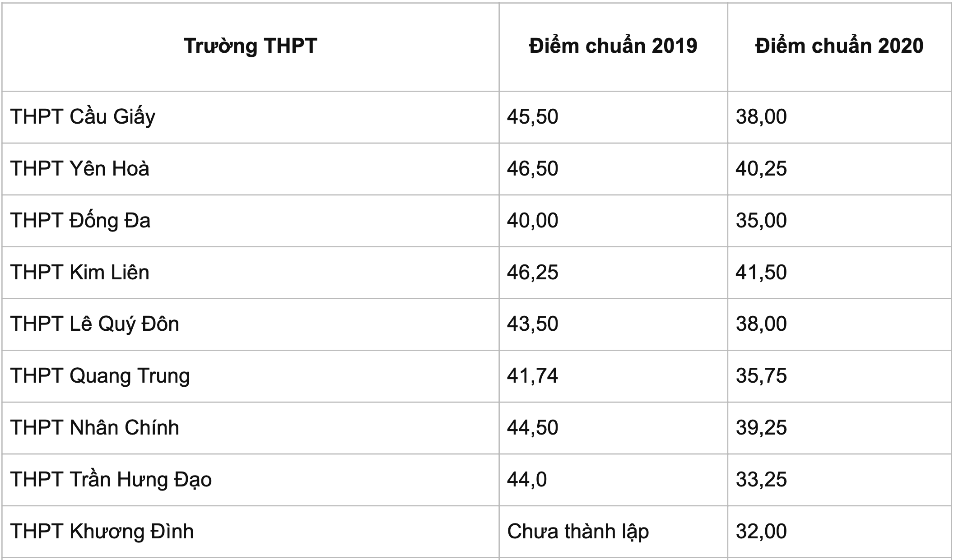954x560 pixels.
Task: Click the "Điểm chuẩn 2020" column header
Action: pos(839,46)
